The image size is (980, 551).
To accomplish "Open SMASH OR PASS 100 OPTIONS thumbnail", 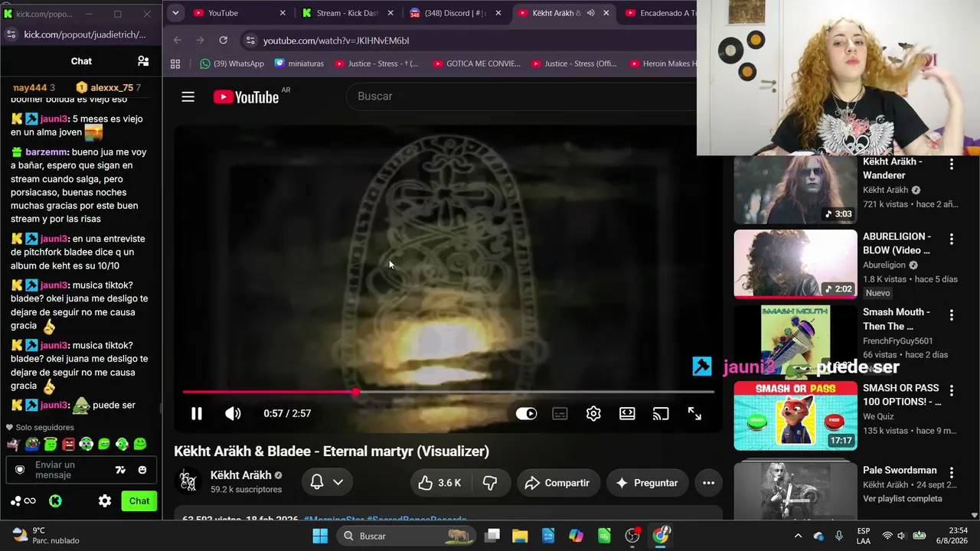I will pos(795,416).
